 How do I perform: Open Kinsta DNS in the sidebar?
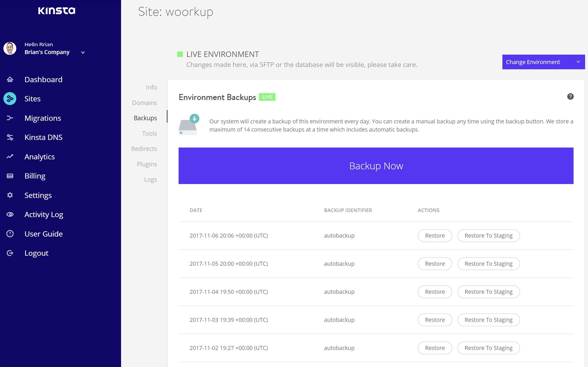tap(44, 137)
